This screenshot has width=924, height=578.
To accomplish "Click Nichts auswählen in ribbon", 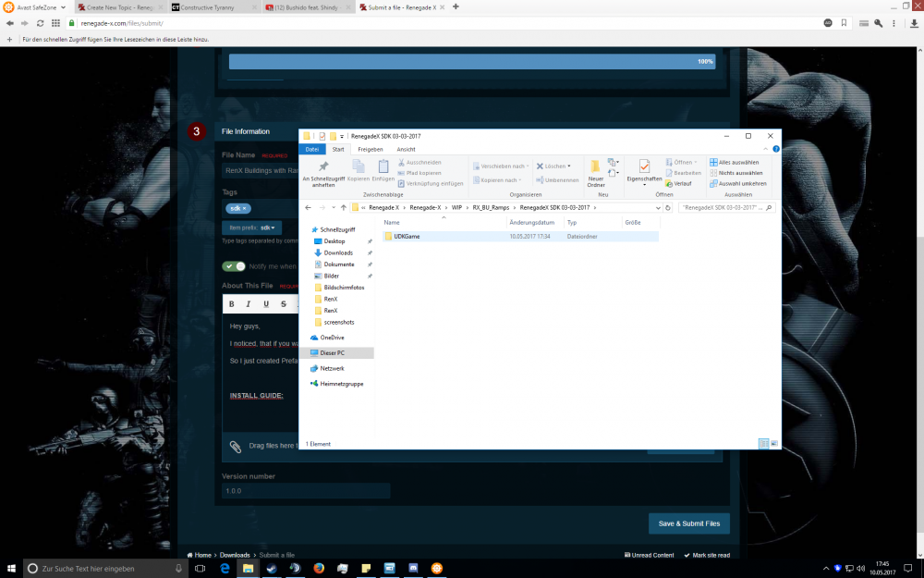I will click(736, 173).
